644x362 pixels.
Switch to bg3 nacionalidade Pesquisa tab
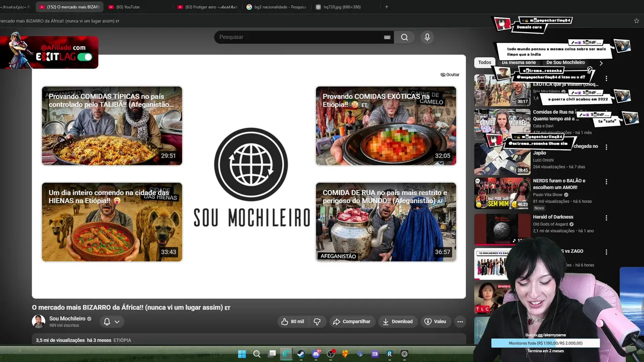pos(276,7)
